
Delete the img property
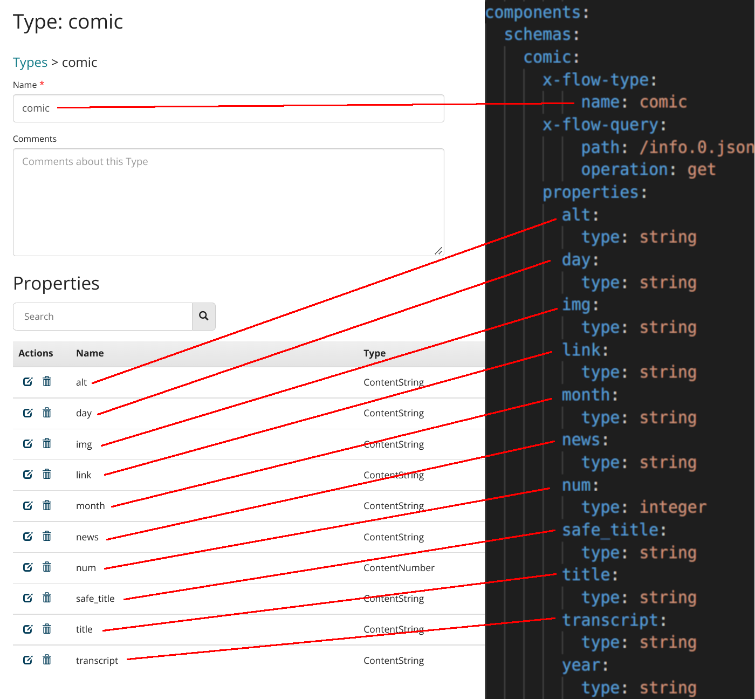[47, 443]
